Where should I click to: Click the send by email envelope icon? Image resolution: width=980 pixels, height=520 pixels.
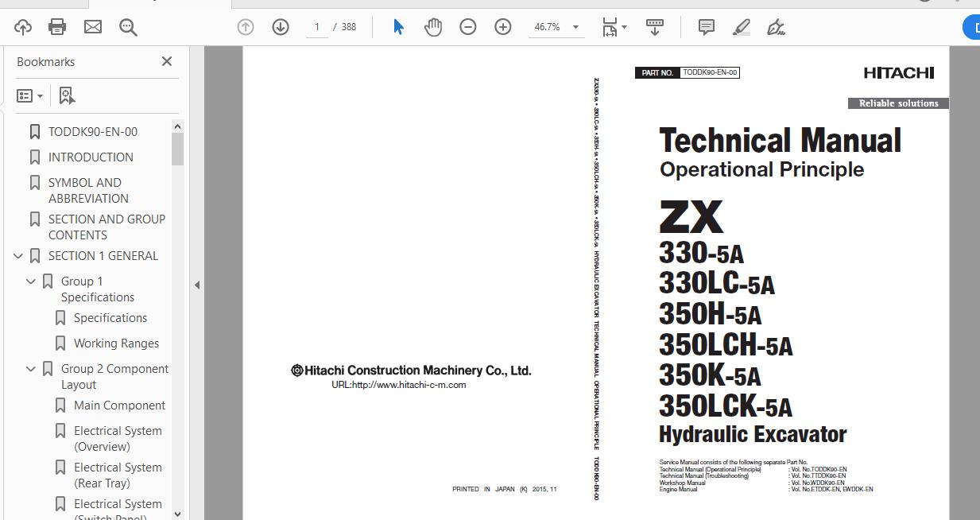[x=93, y=27]
